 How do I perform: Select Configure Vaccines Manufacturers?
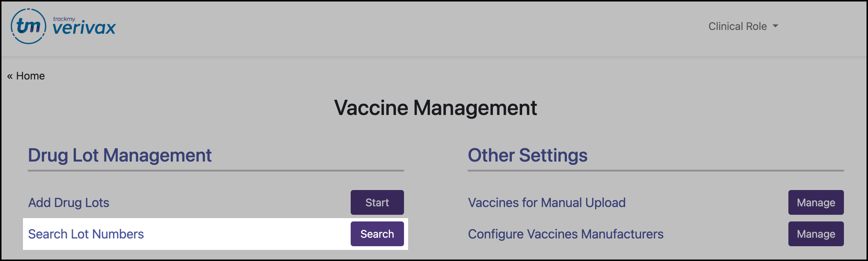click(566, 234)
